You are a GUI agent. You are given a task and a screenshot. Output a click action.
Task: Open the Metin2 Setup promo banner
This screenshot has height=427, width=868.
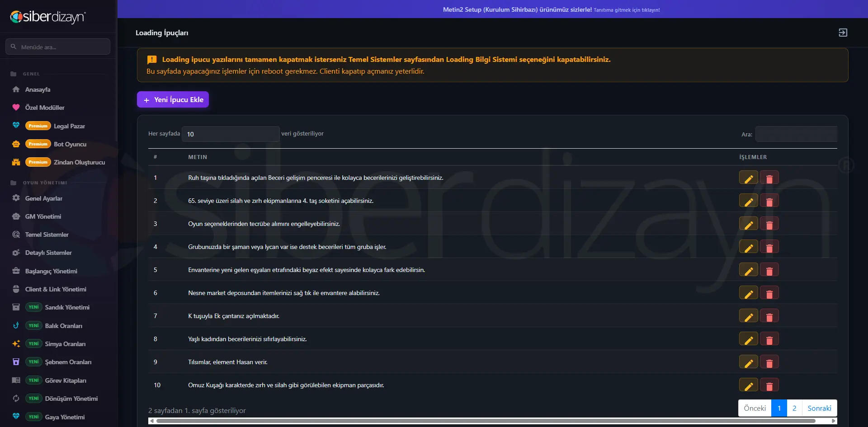[x=551, y=9]
